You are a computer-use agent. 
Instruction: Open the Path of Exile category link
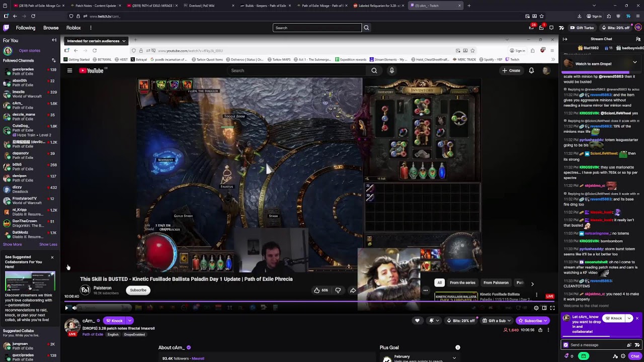(93, 334)
